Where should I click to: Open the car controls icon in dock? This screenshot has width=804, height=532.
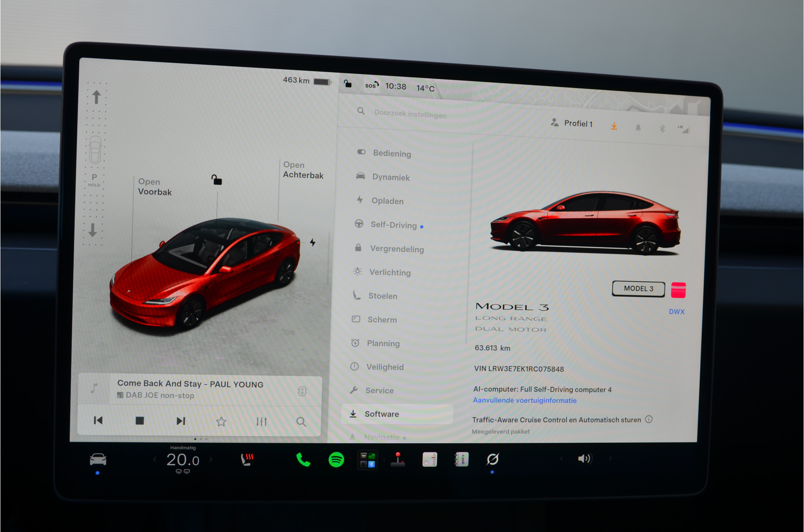click(98, 459)
